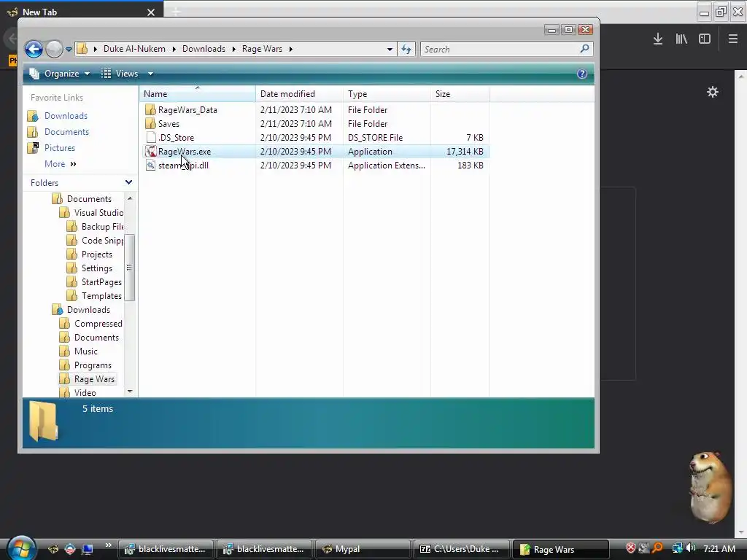Select Duke Al-Nukem in address breadcrumb

click(x=134, y=49)
